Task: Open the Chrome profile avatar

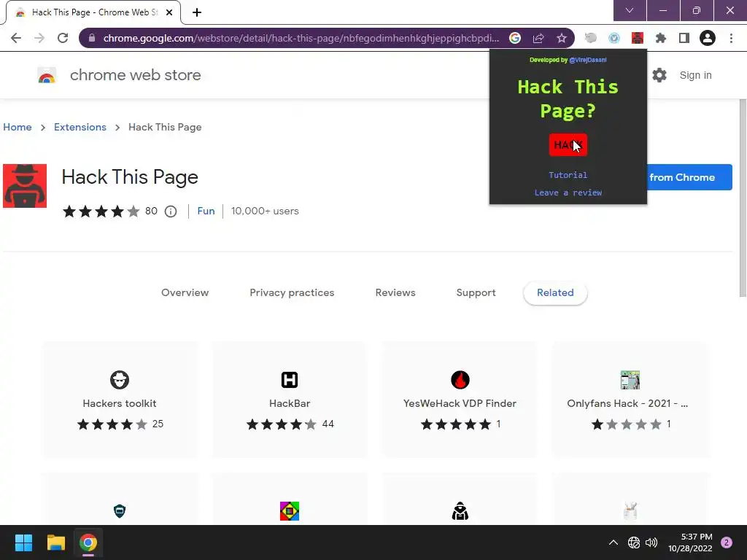Action: (x=708, y=38)
